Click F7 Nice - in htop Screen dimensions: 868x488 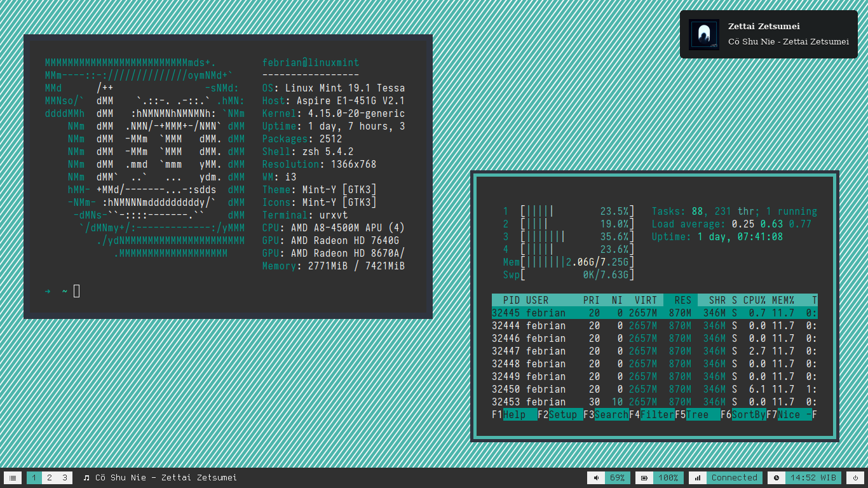[x=789, y=414]
